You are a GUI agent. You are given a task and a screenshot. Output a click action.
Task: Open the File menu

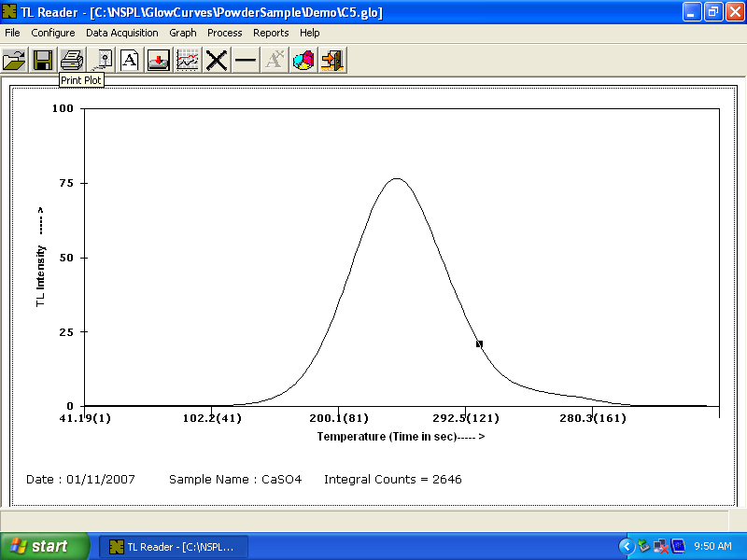[12, 33]
